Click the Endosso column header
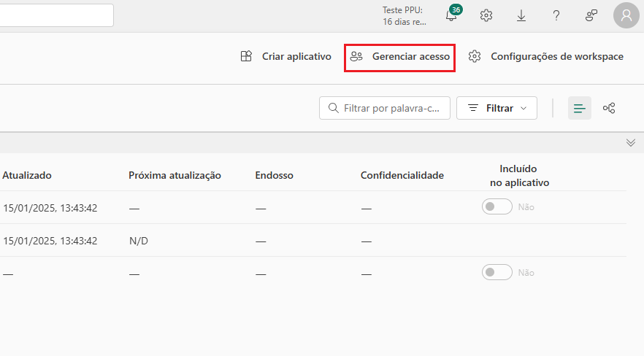644x356 pixels. click(274, 175)
